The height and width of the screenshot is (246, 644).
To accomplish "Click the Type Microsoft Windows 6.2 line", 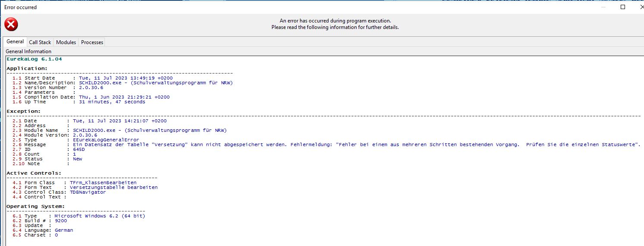I will click(79, 216).
